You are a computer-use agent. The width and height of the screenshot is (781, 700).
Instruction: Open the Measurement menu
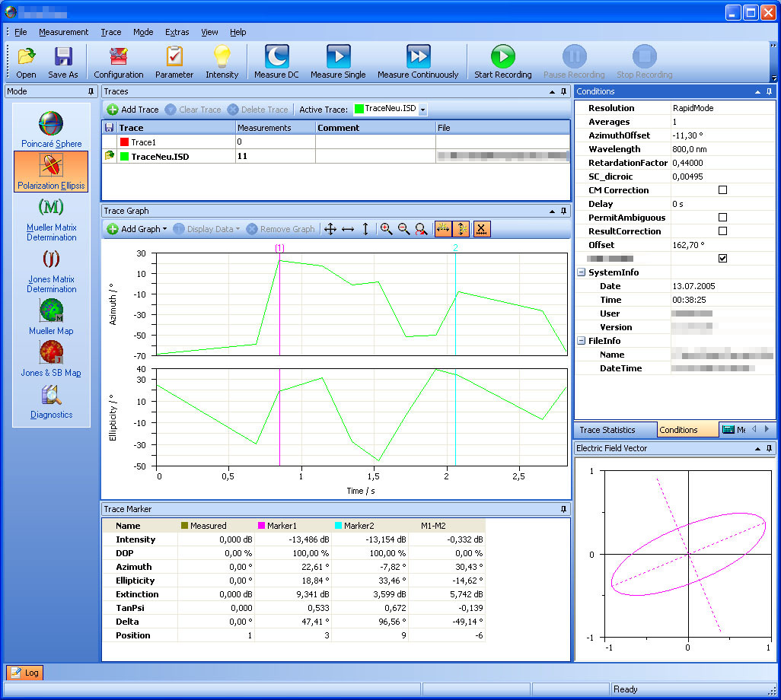click(x=63, y=32)
